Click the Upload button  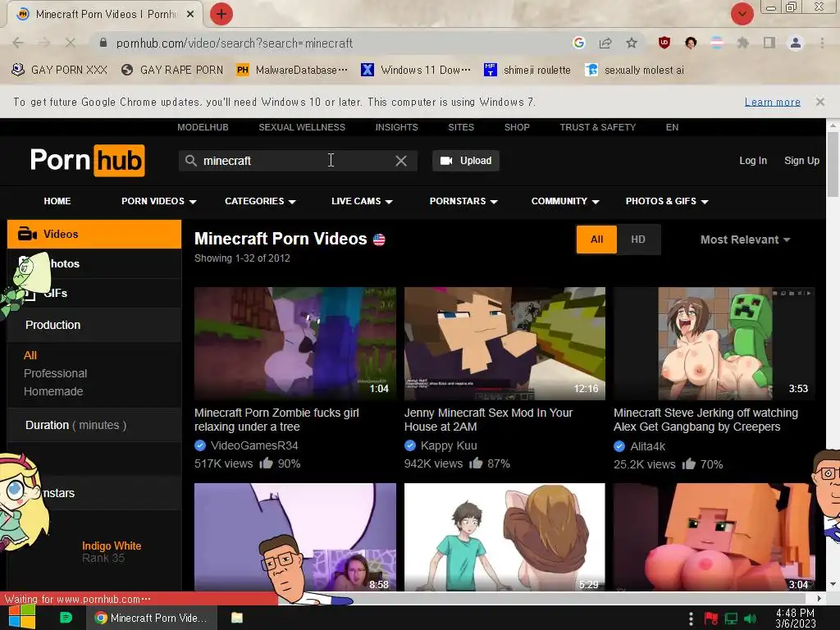(x=466, y=161)
